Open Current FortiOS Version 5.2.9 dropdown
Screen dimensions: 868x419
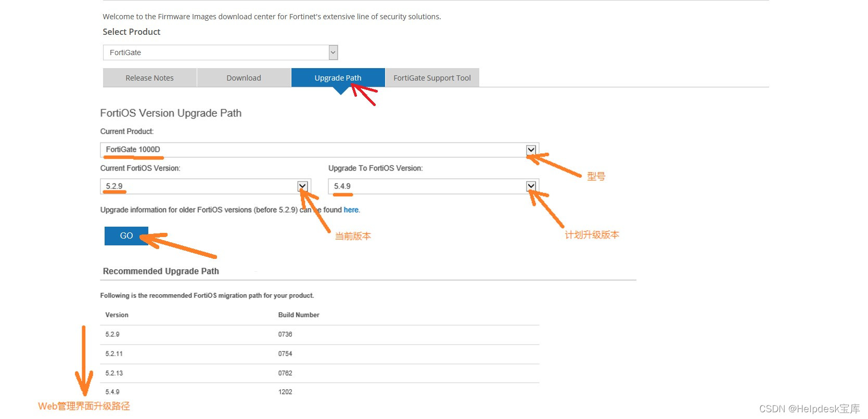pos(206,186)
